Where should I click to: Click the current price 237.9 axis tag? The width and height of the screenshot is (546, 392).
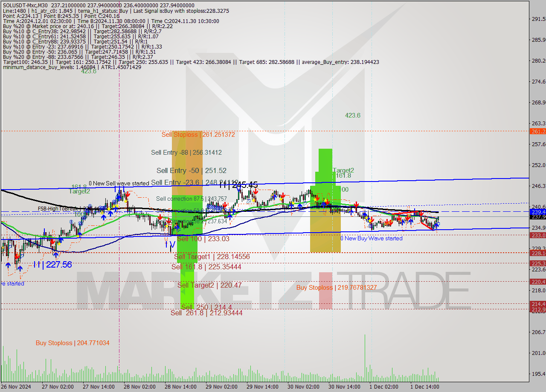[537, 216]
